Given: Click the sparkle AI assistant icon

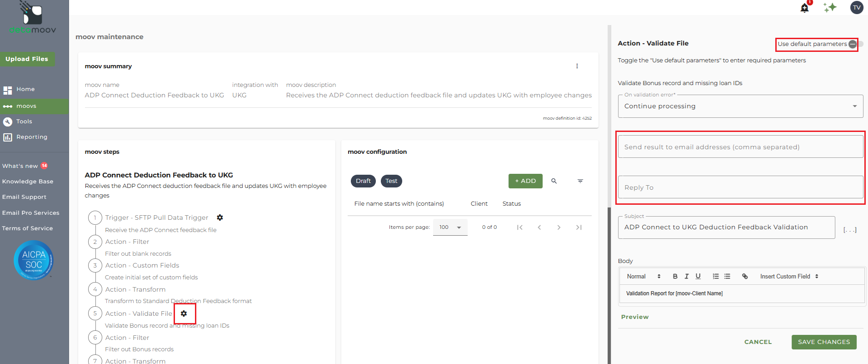Looking at the screenshot, I should [830, 7].
